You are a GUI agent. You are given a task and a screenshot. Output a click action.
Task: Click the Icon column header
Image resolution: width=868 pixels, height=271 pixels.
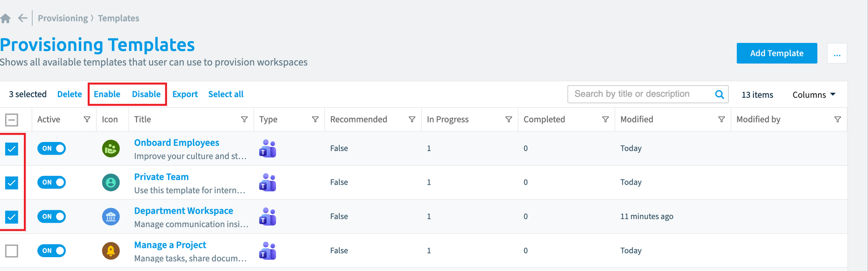click(x=110, y=119)
